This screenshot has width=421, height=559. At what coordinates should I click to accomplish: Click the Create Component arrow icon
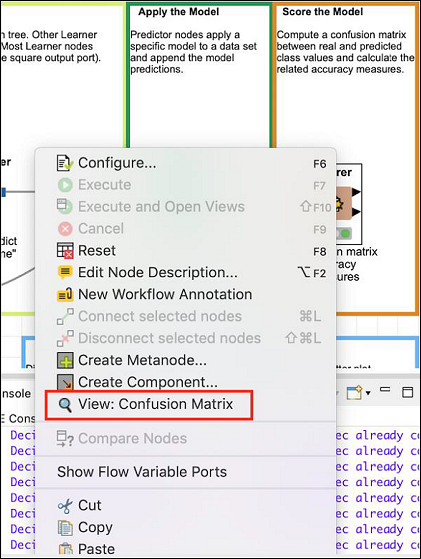click(x=65, y=382)
